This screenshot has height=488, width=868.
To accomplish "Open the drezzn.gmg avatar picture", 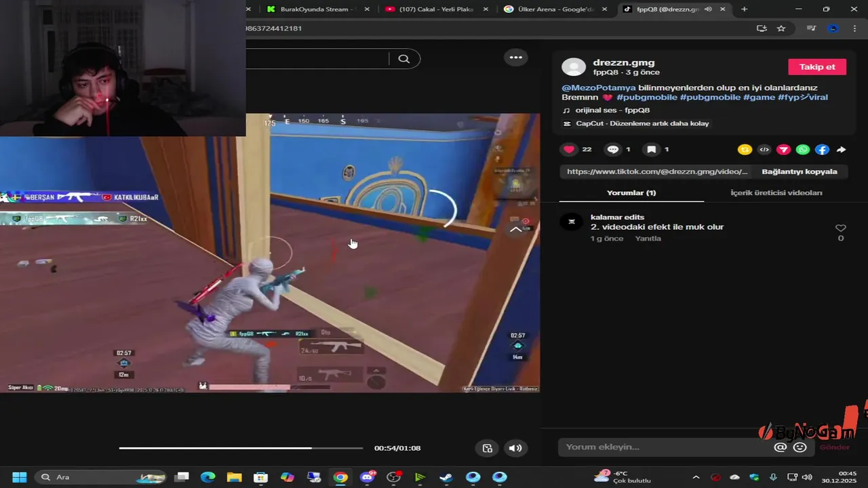I will (574, 66).
